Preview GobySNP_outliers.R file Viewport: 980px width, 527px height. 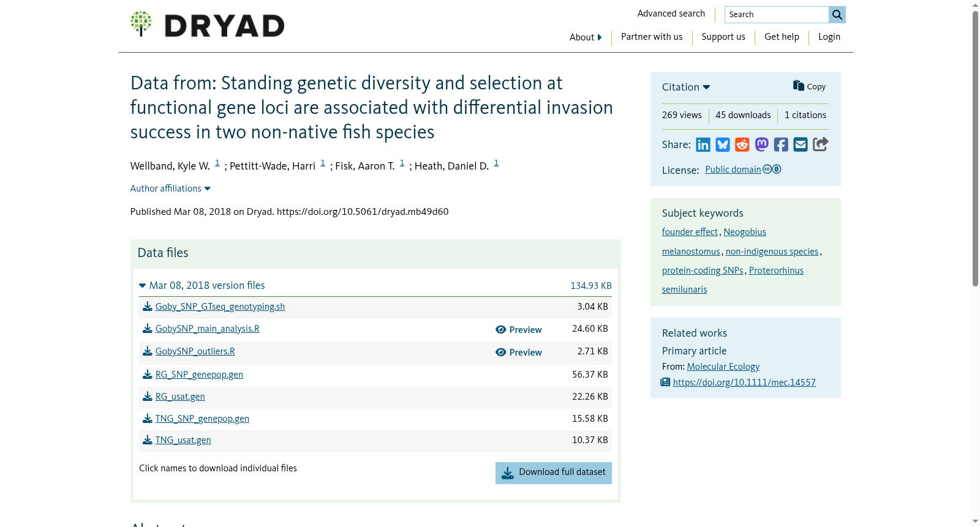point(519,353)
